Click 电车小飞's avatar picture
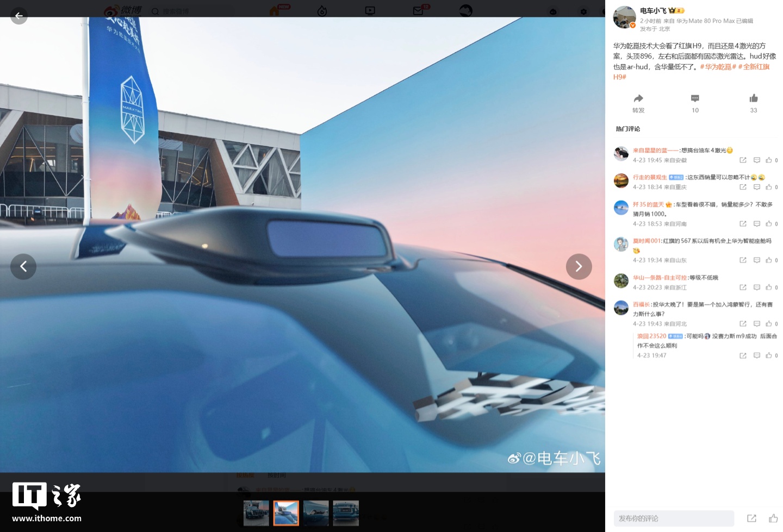This screenshot has width=783, height=532. [x=624, y=17]
